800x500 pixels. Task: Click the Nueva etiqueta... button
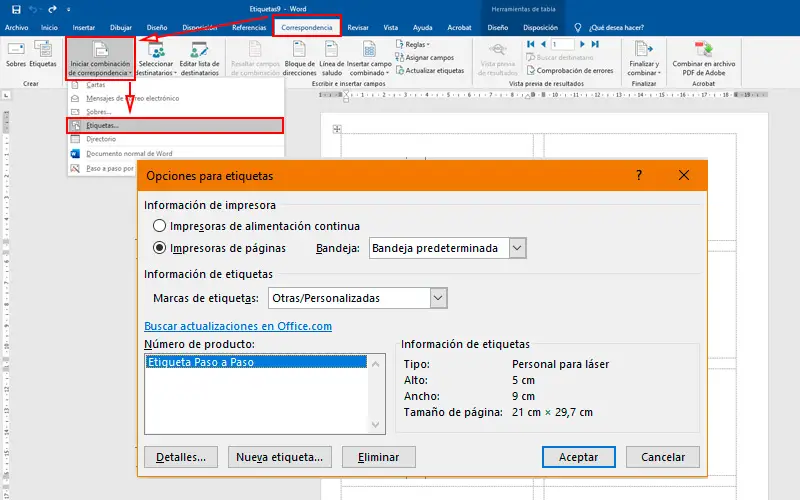280,457
